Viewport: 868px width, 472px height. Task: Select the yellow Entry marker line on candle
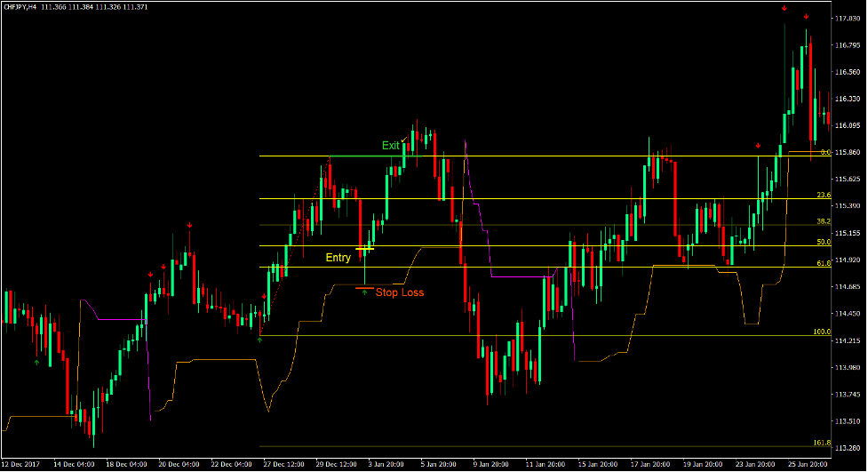[x=364, y=249]
